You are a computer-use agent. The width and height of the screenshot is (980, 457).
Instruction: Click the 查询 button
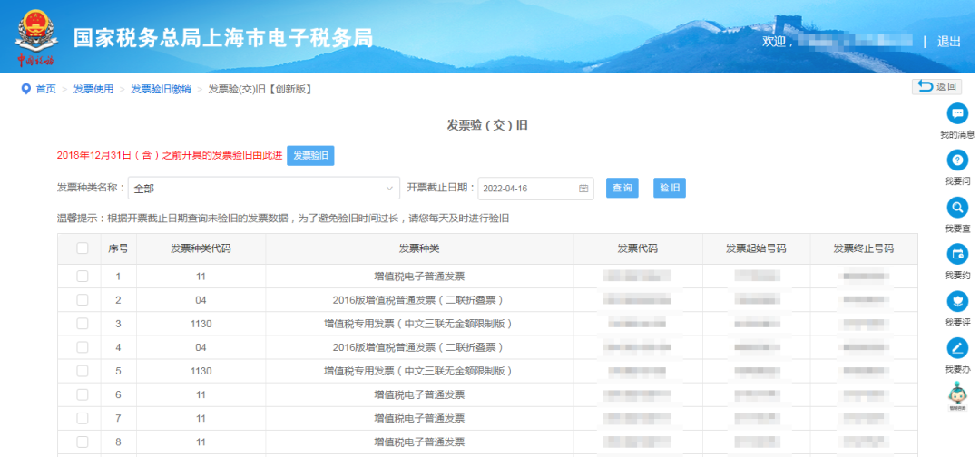622,188
